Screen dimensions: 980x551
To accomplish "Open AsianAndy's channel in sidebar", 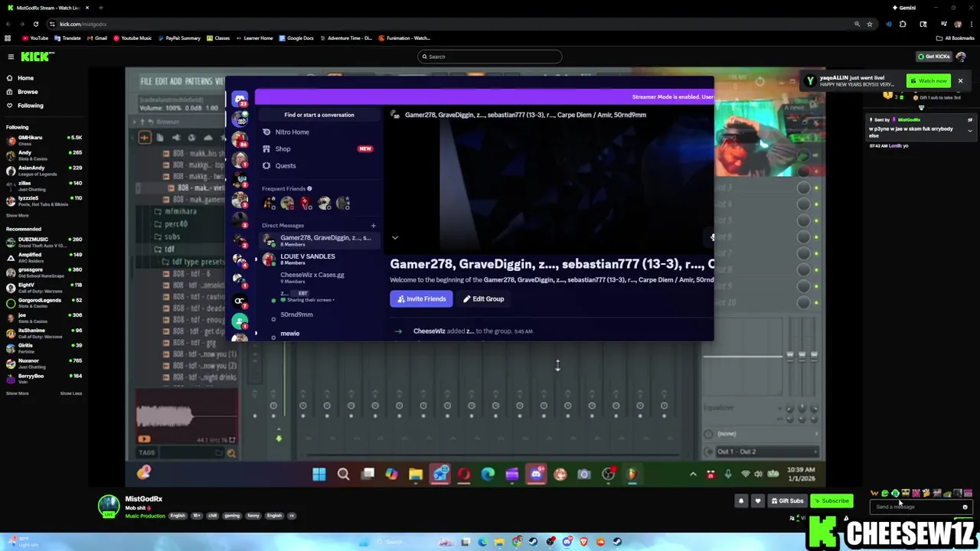I will click(x=44, y=170).
